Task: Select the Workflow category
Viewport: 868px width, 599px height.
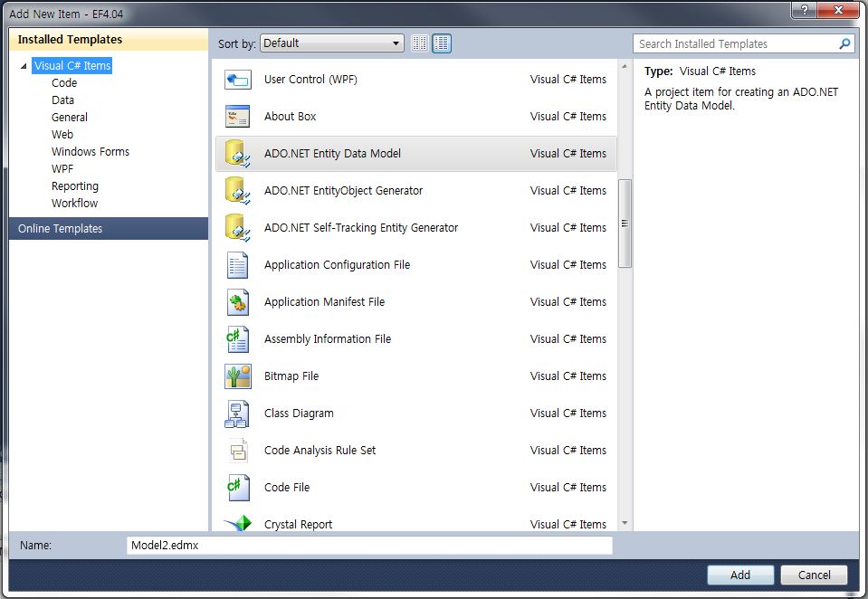Action: [x=74, y=204]
